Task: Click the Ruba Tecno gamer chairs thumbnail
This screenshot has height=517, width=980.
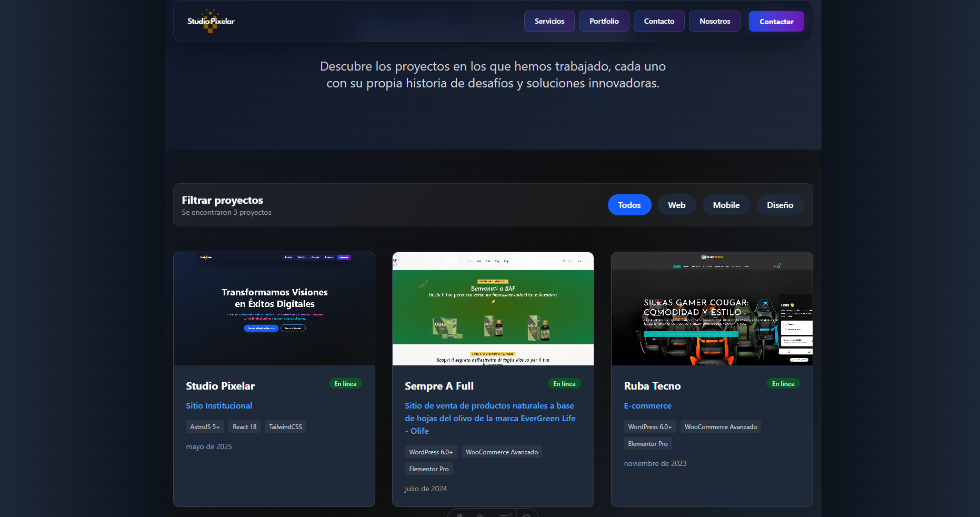Action: [x=712, y=309]
